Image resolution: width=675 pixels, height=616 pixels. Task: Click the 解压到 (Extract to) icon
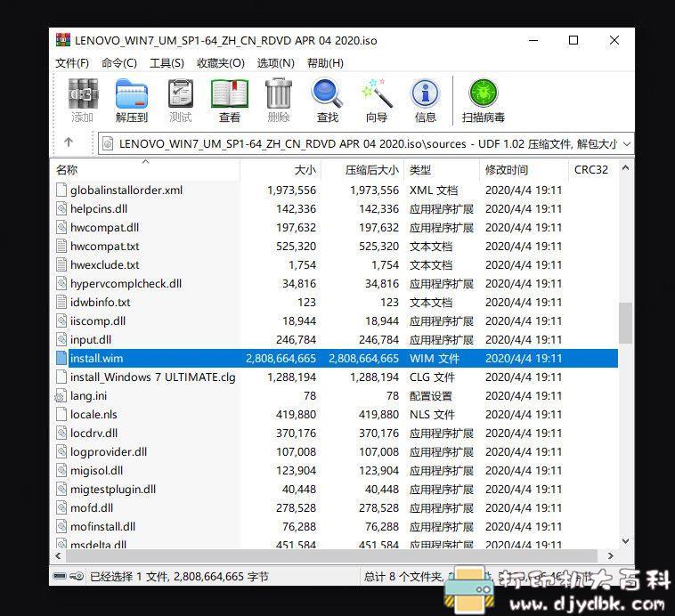[132, 93]
